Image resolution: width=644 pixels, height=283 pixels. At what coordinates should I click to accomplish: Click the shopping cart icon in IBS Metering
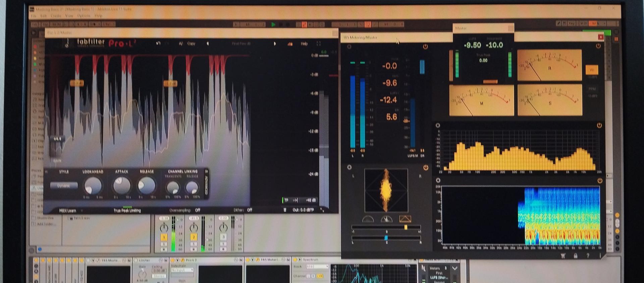click(x=563, y=256)
